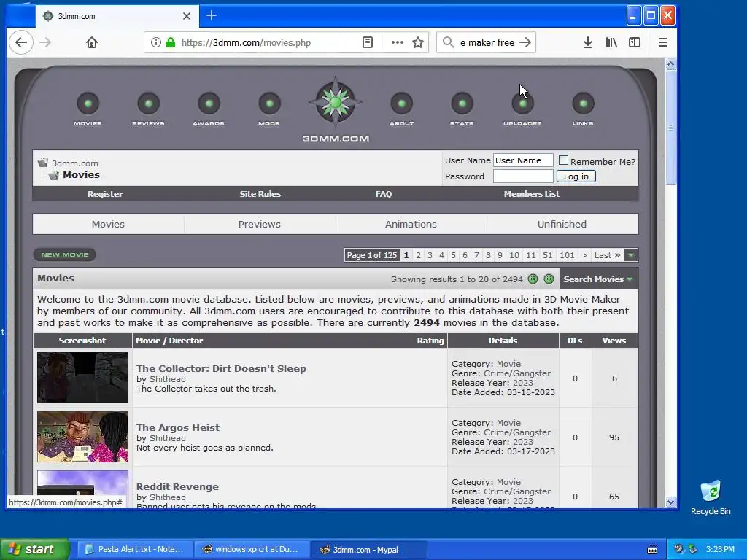This screenshot has width=747, height=560.
Task: Show site information icon in address bar
Action: click(156, 42)
